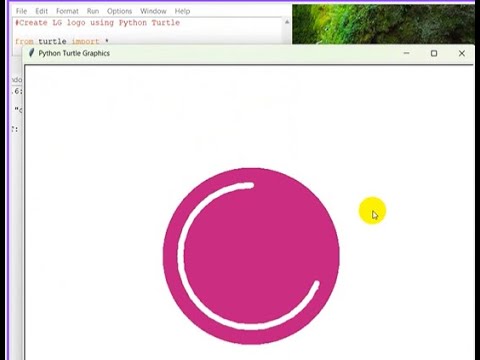
Task: Open the Format menu in IDLE
Action: coord(67,11)
